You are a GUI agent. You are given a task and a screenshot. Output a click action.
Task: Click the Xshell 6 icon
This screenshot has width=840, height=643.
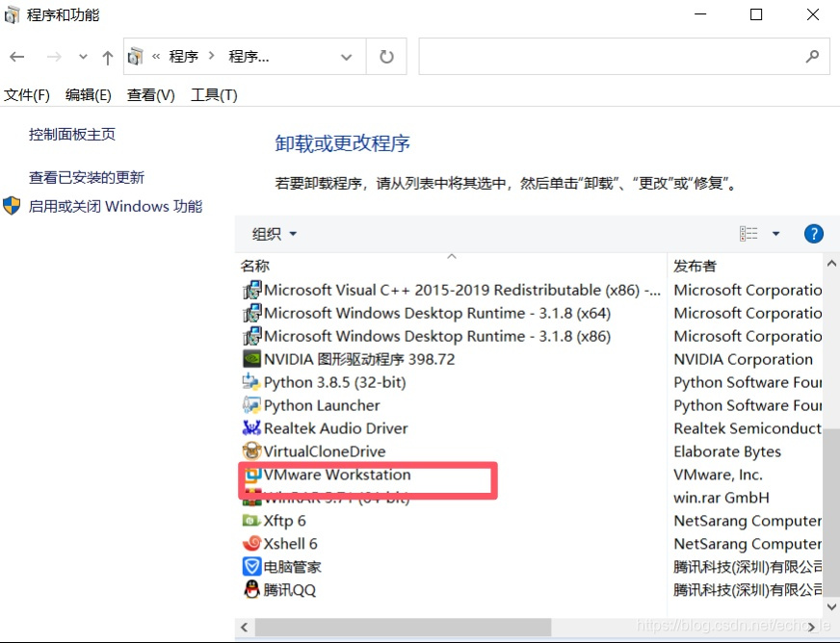251,543
